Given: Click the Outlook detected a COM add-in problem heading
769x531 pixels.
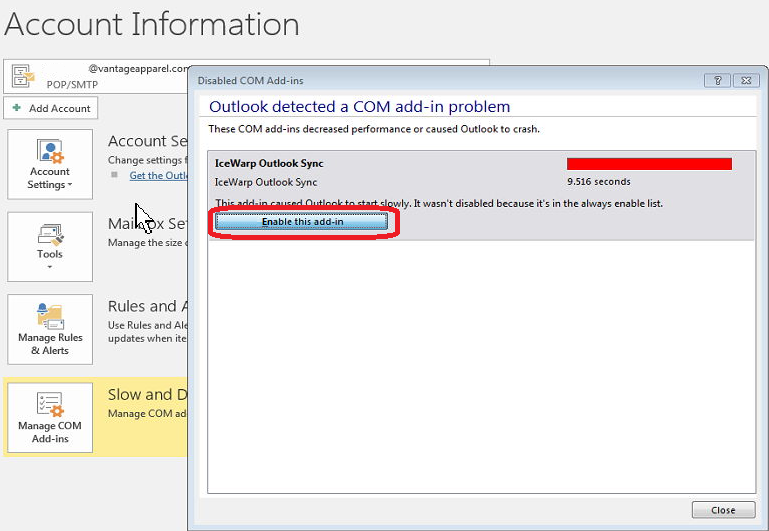Looking at the screenshot, I should point(359,106).
